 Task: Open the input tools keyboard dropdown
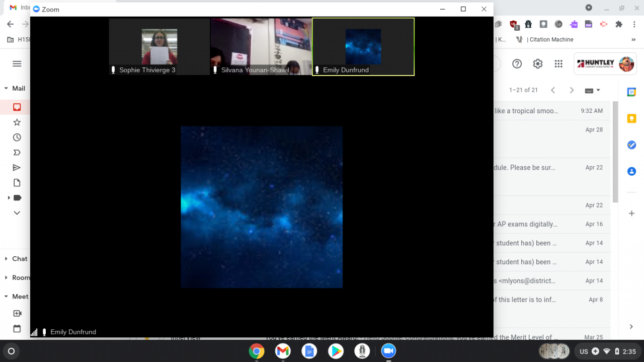(592, 91)
